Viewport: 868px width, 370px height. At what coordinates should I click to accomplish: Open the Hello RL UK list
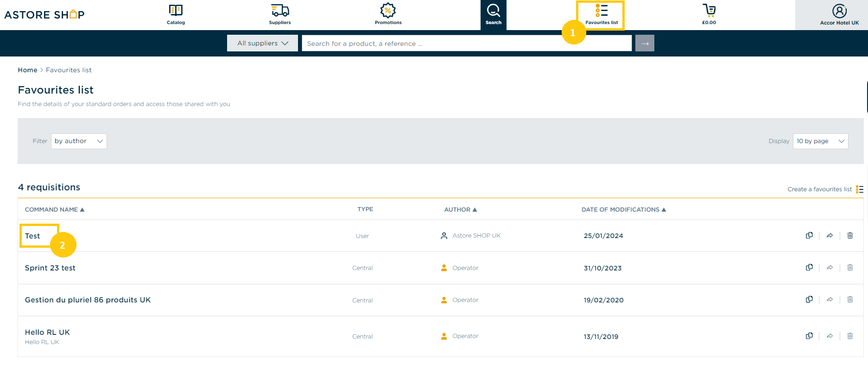(x=47, y=332)
